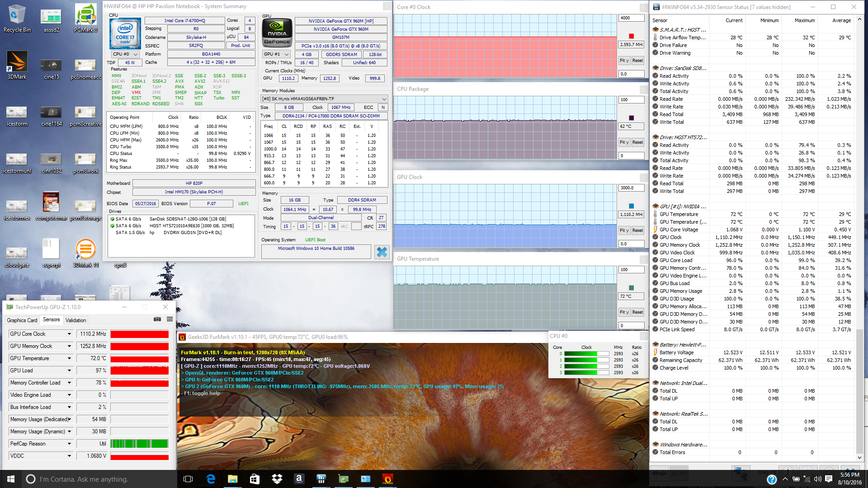Open Task View on the taskbar
The image size is (868, 488).
[x=188, y=479]
